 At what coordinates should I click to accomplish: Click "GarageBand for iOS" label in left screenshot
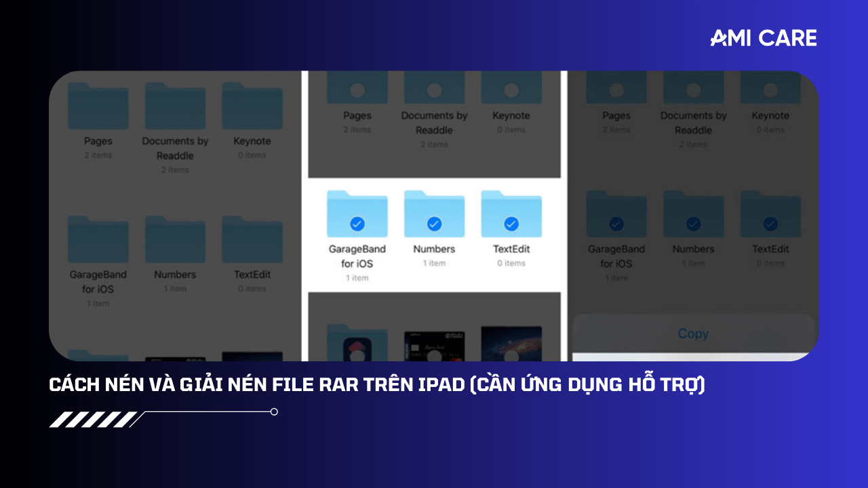point(98,282)
